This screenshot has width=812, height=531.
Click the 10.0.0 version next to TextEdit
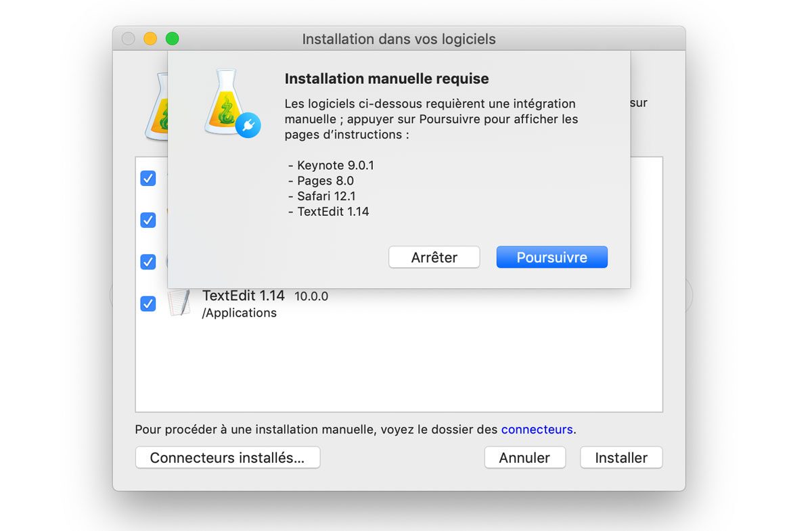311,296
